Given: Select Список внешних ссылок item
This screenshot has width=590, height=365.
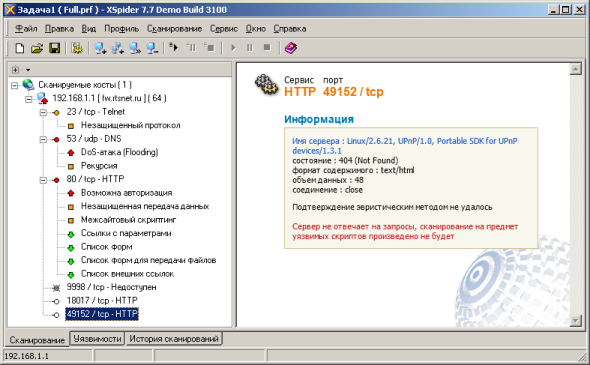Looking at the screenshot, I should tap(127, 274).
